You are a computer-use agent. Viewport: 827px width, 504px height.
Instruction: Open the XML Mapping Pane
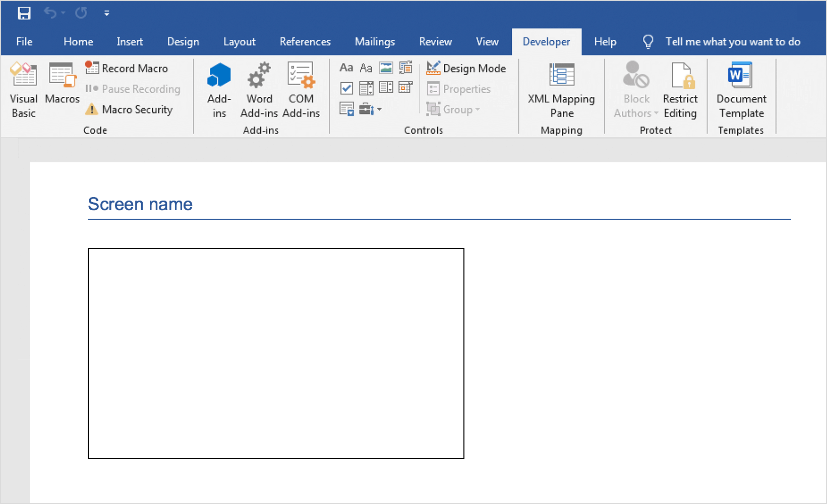(561, 90)
